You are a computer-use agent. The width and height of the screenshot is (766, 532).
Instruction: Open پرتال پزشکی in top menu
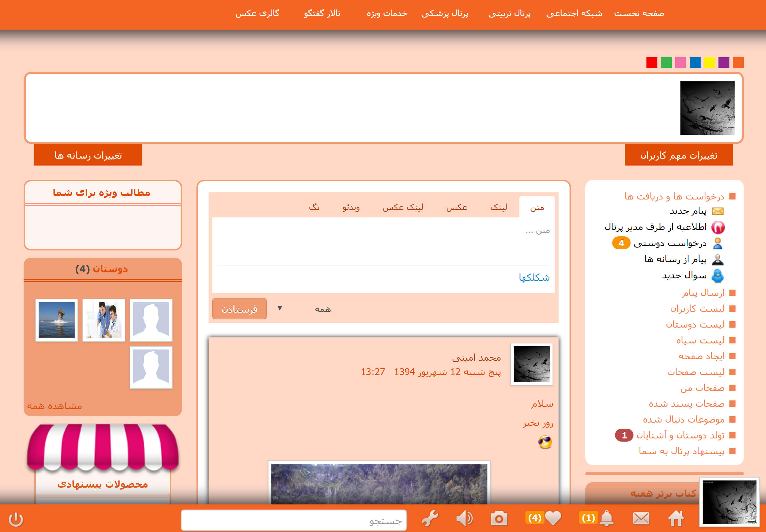445,13
